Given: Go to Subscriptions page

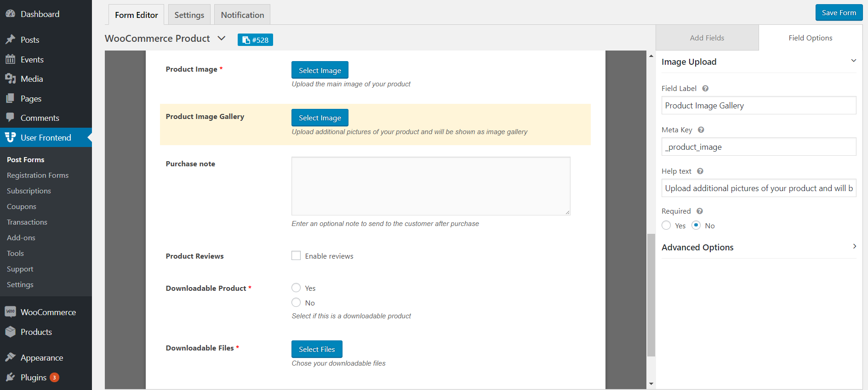Looking at the screenshot, I should coord(29,191).
